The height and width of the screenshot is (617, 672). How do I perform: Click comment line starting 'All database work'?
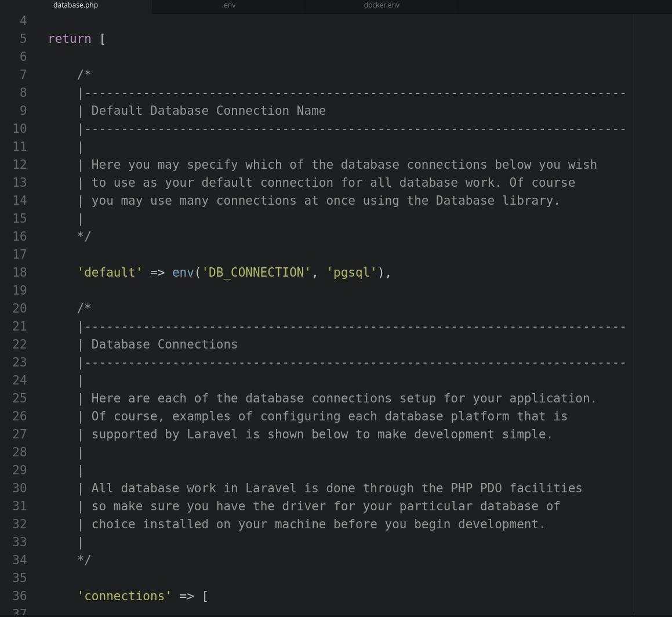[336, 488]
